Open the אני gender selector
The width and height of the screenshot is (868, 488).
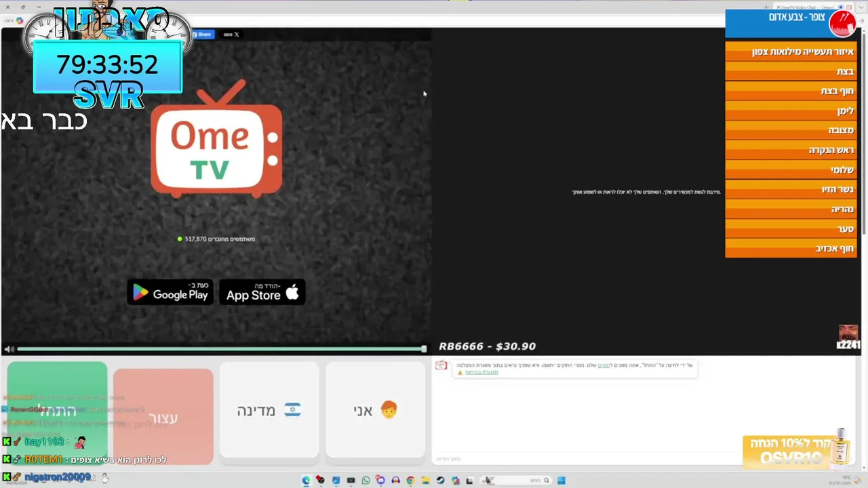click(375, 410)
